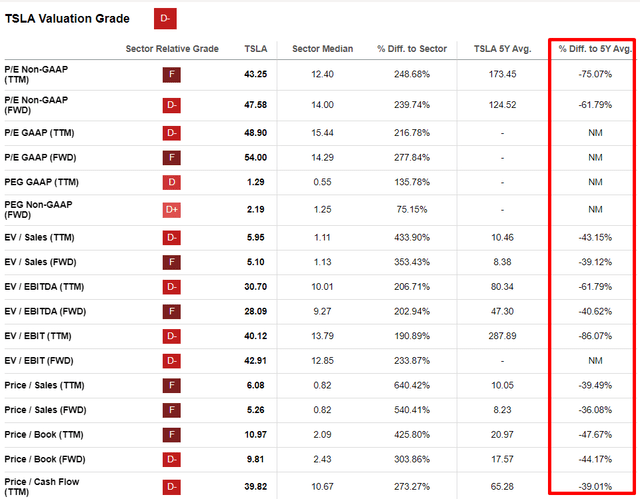
Task: Select the EV / EBITDA (TTM) metric label
Action: 44,287
